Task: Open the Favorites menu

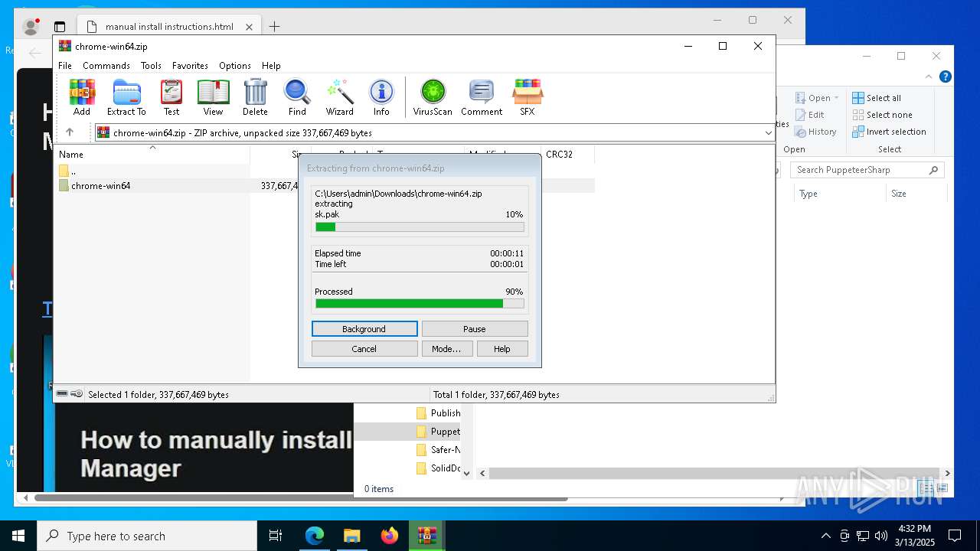Action: [x=190, y=66]
